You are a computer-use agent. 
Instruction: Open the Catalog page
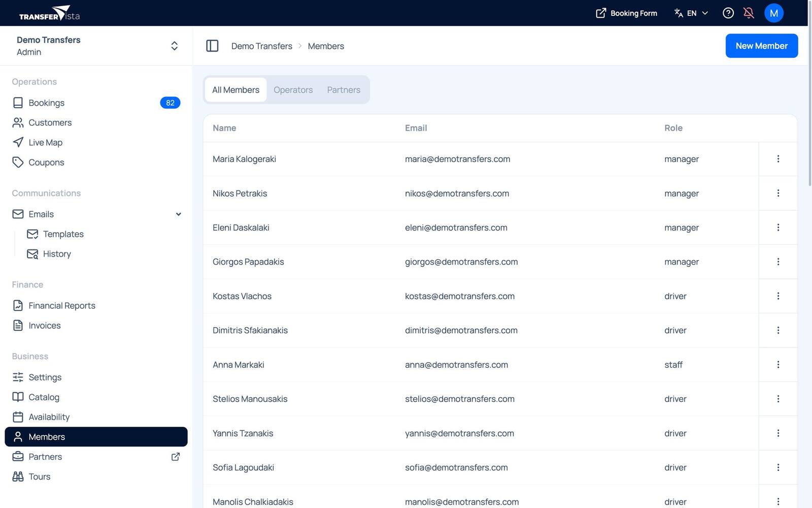coord(96,397)
